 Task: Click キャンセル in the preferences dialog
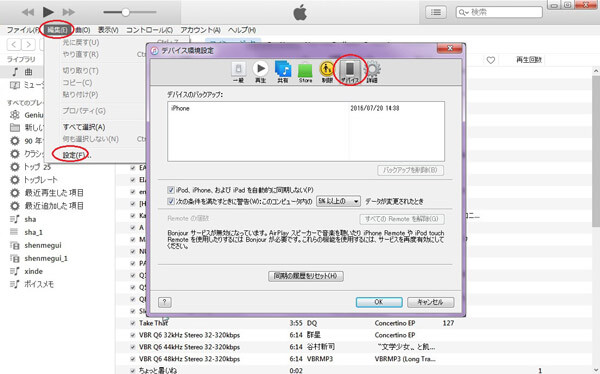430,302
